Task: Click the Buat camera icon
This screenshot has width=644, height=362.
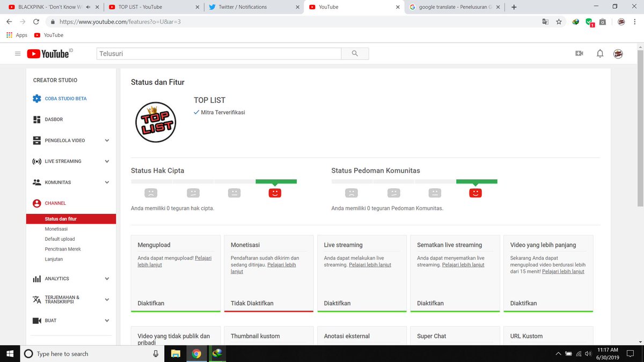Action: click(x=36, y=321)
